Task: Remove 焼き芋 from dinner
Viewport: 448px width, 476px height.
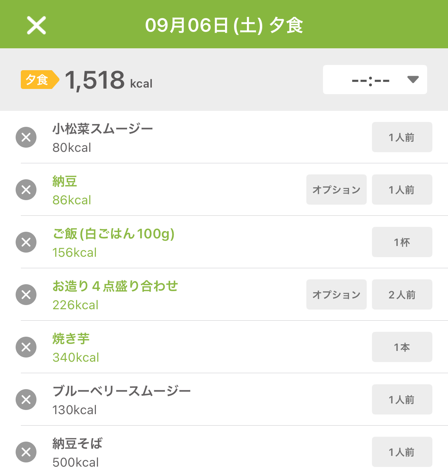Action: (x=26, y=347)
